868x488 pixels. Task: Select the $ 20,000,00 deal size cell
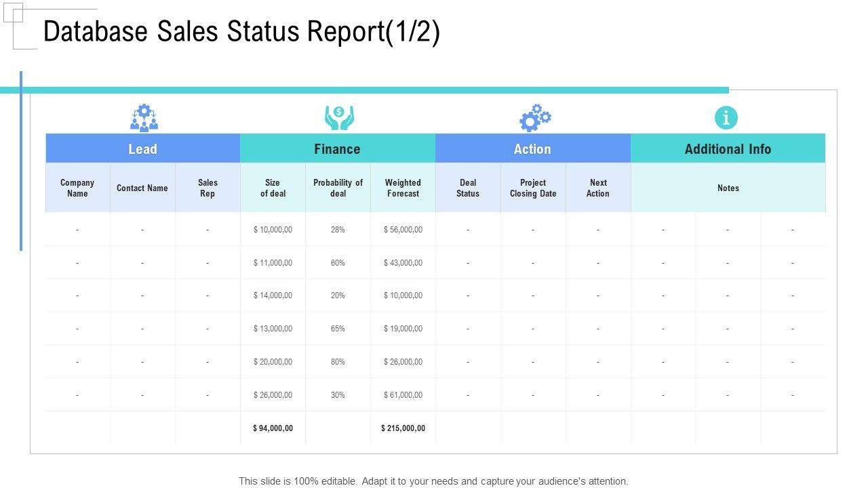273,362
